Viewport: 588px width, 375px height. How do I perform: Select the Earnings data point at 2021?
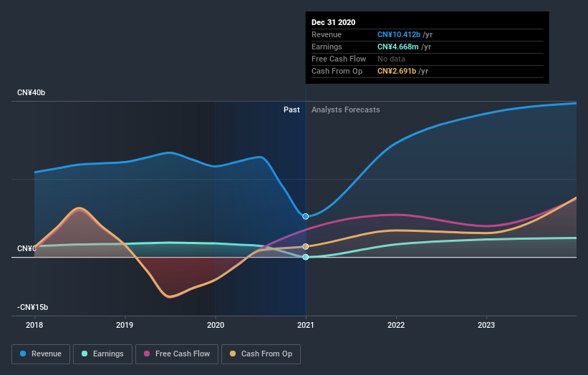tap(306, 257)
